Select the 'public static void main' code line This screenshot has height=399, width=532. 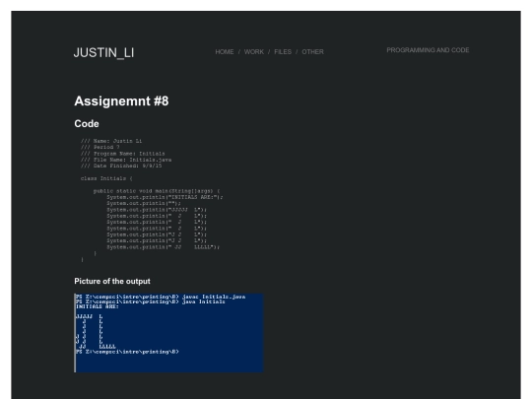157,191
